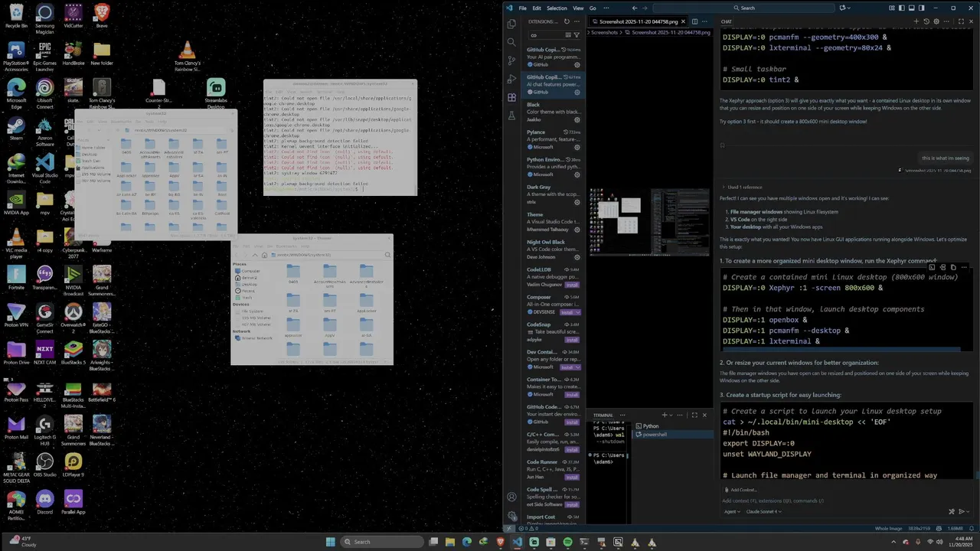The image size is (980, 551).
Task: Open the notifications bell in the status bar
Action: point(972,528)
